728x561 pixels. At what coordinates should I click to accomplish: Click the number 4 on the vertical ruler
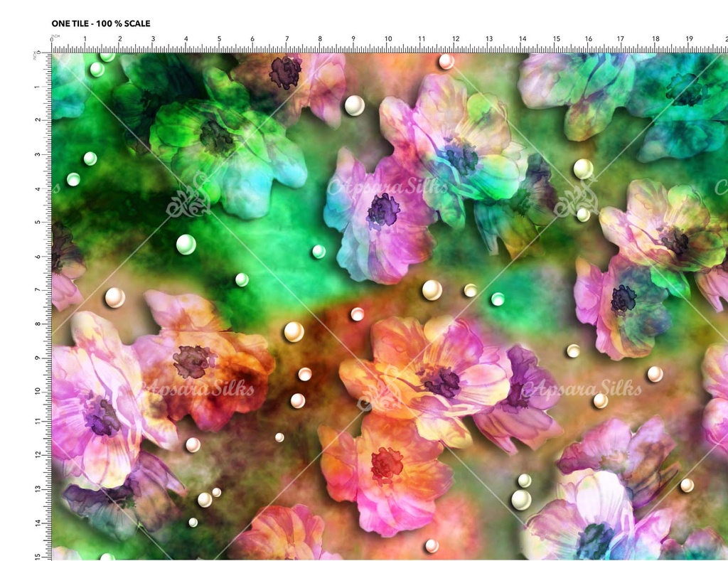[37, 188]
